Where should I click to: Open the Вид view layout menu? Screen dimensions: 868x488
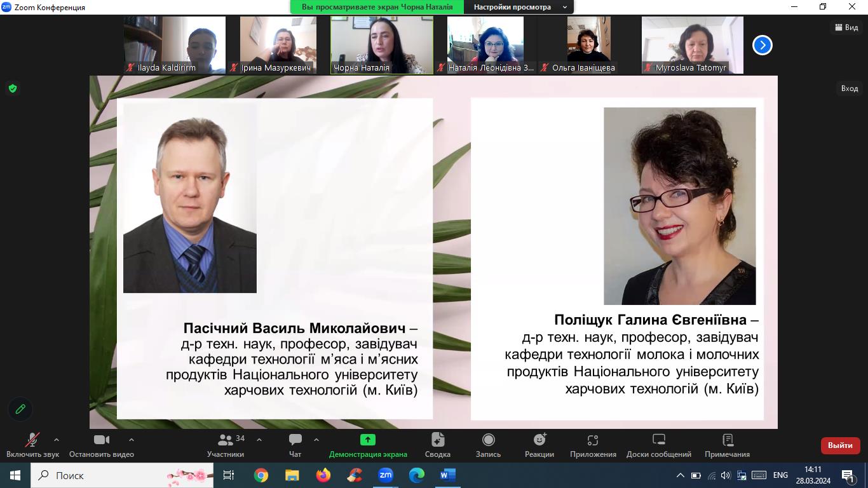tap(847, 27)
